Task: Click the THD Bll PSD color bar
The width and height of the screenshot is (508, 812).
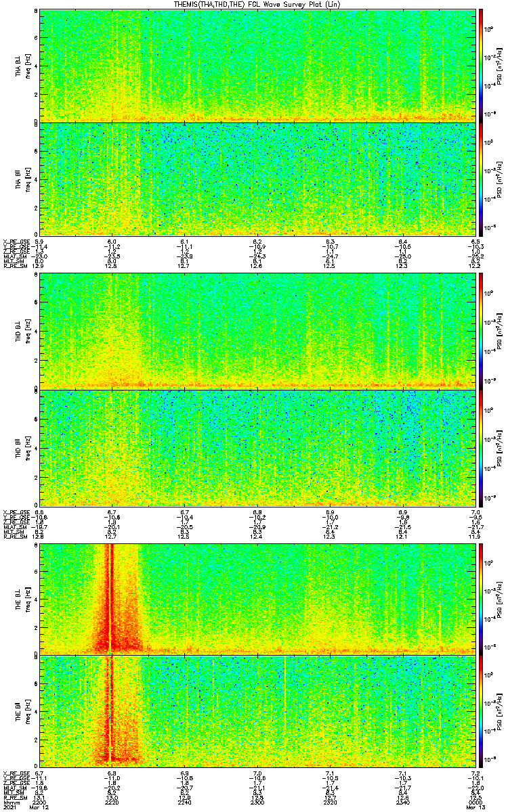Action: [481, 447]
